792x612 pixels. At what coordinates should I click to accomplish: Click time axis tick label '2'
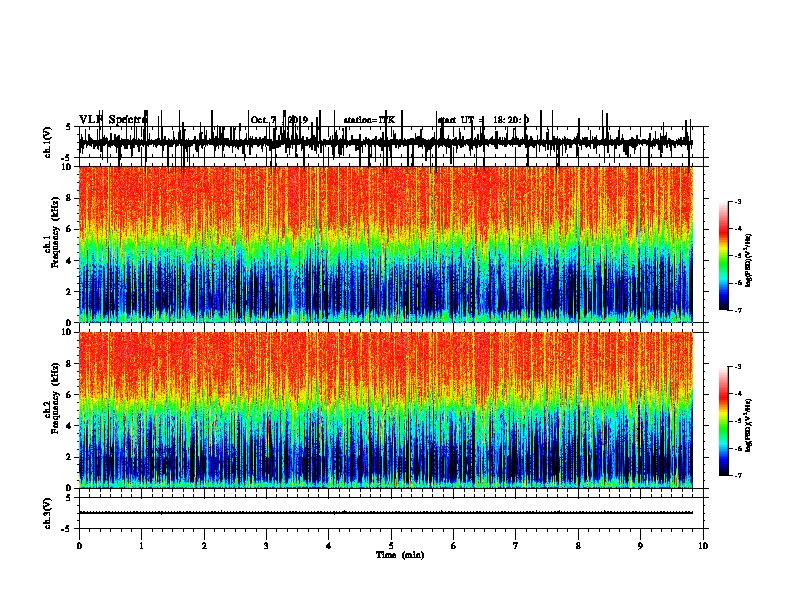(x=204, y=546)
